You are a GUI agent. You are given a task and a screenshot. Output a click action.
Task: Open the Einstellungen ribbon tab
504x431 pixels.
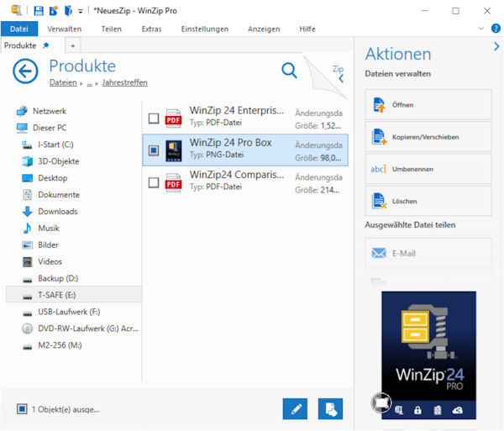205,29
